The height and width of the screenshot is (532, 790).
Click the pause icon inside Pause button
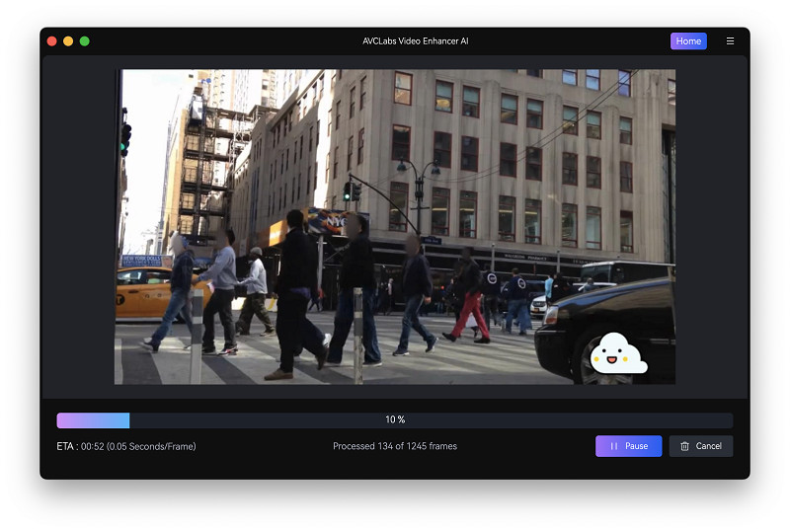point(613,446)
